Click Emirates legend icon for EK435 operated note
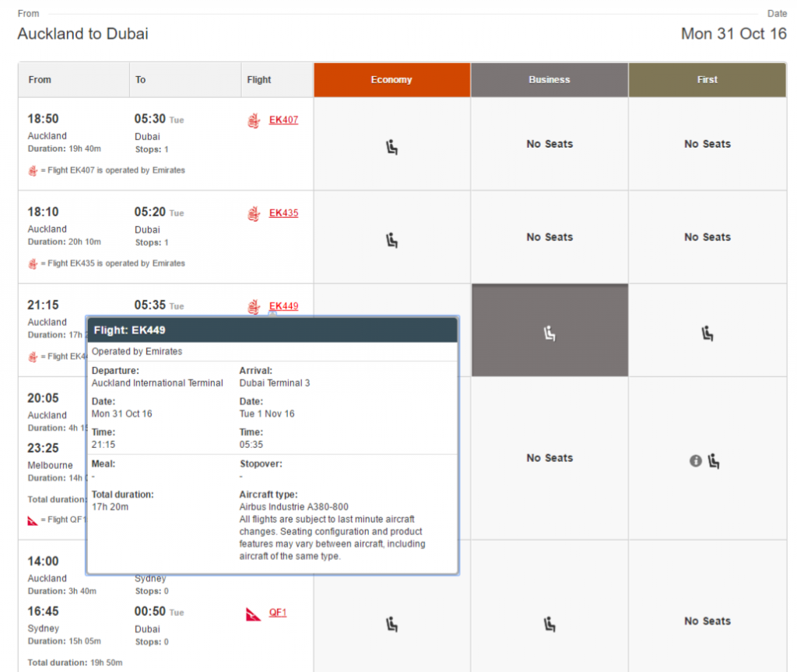The height and width of the screenshot is (672, 797). [33, 264]
